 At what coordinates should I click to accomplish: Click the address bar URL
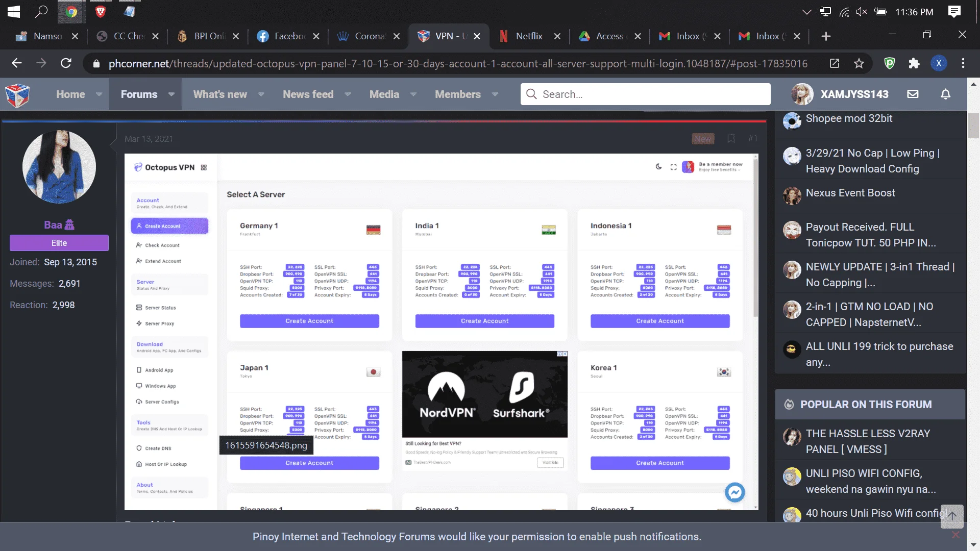click(458, 64)
